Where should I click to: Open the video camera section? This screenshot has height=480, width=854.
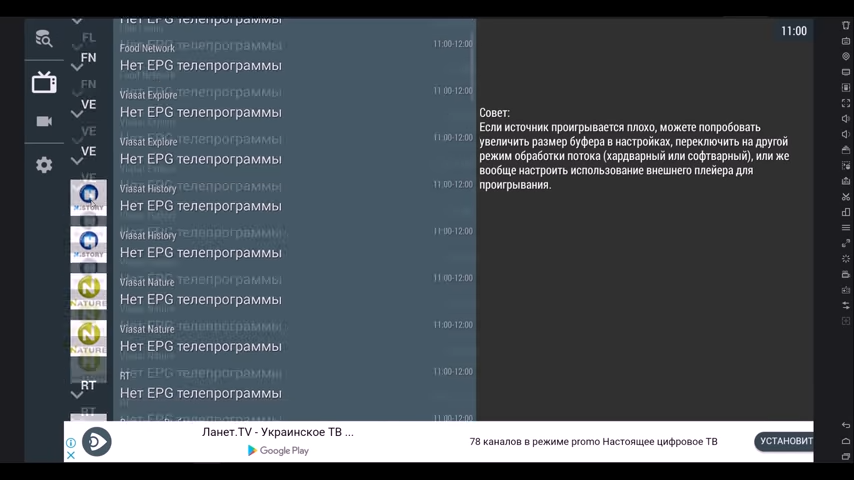point(44,121)
